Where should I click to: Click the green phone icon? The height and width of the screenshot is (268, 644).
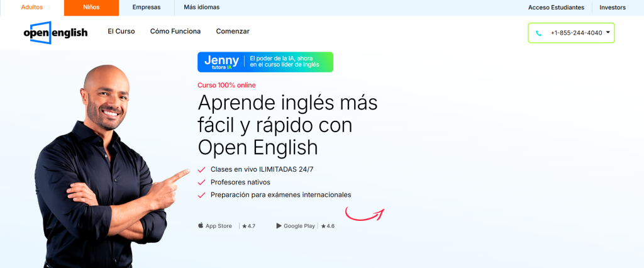coord(538,33)
